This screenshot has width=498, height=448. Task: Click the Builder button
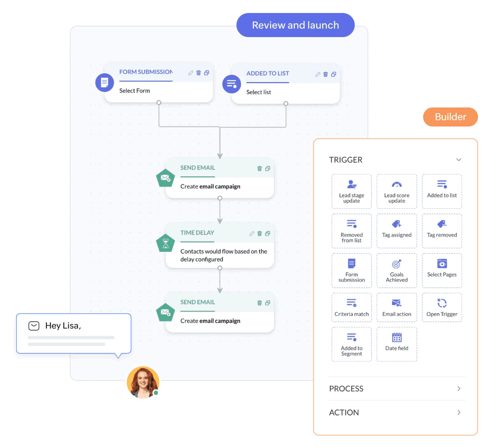click(450, 117)
